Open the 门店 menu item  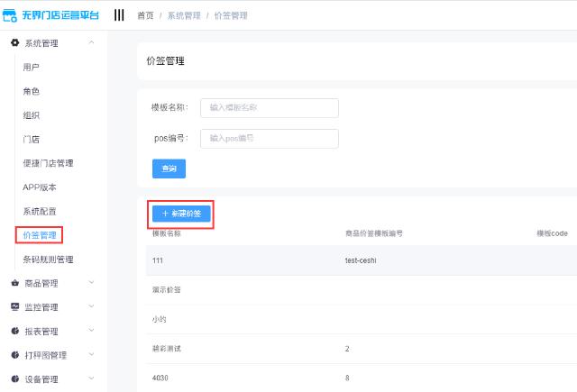pyautogui.click(x=31, y=140)
